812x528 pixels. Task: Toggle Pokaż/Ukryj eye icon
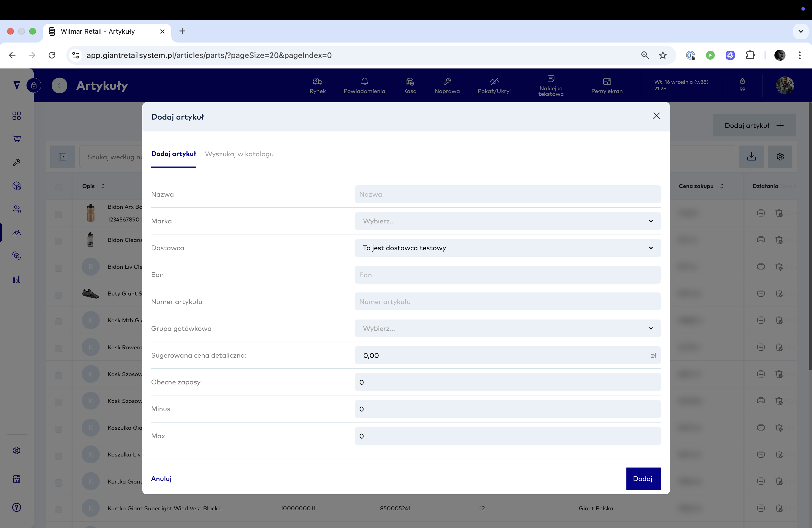coord(494,85)
